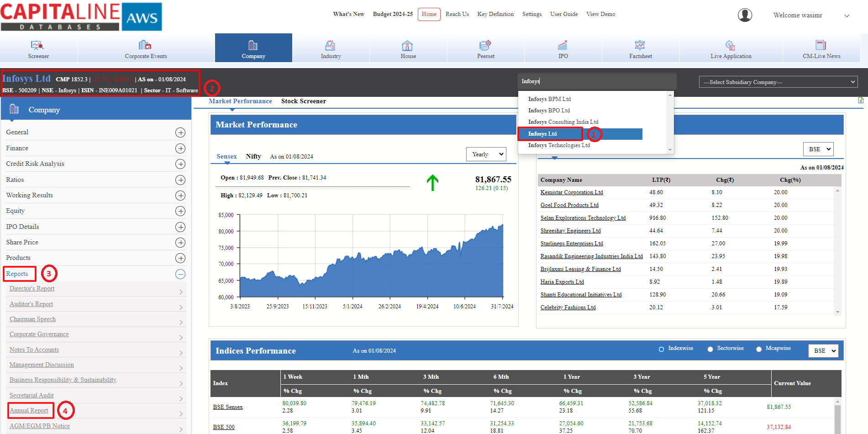
Task: Choose Infosys Technologies Ltd from suggestions
Action: (559, 145)
